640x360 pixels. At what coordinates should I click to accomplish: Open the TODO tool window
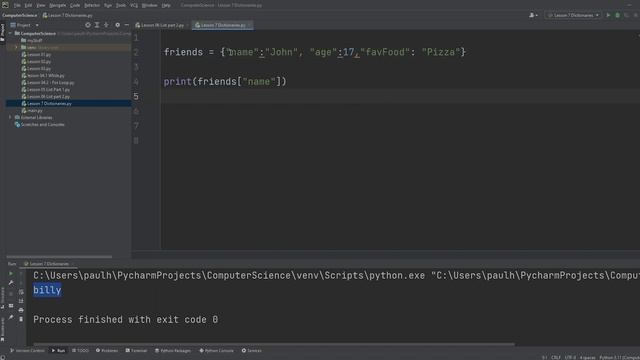click(80, 351)
